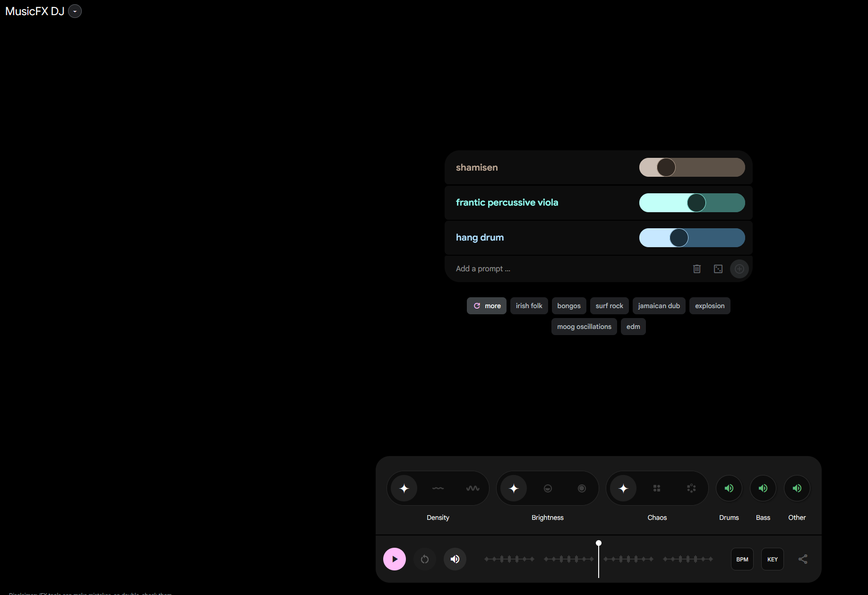
Task: Select the high Chaos scattered dots icon
Action: 691,488
